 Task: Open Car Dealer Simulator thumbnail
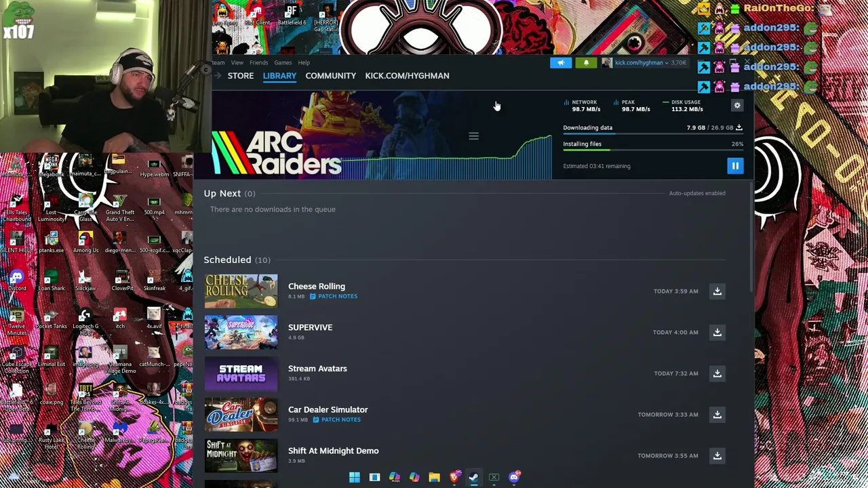click(241, 415)
